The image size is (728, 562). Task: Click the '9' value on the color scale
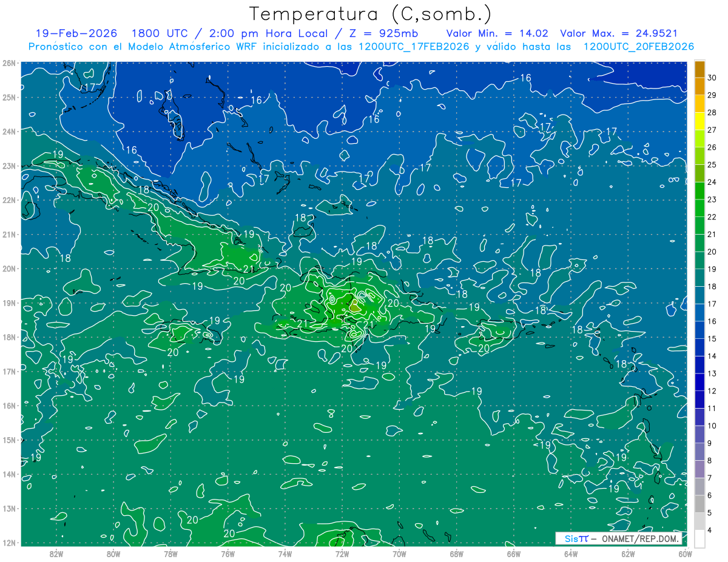pyautogui.click(x=710, y=443)
